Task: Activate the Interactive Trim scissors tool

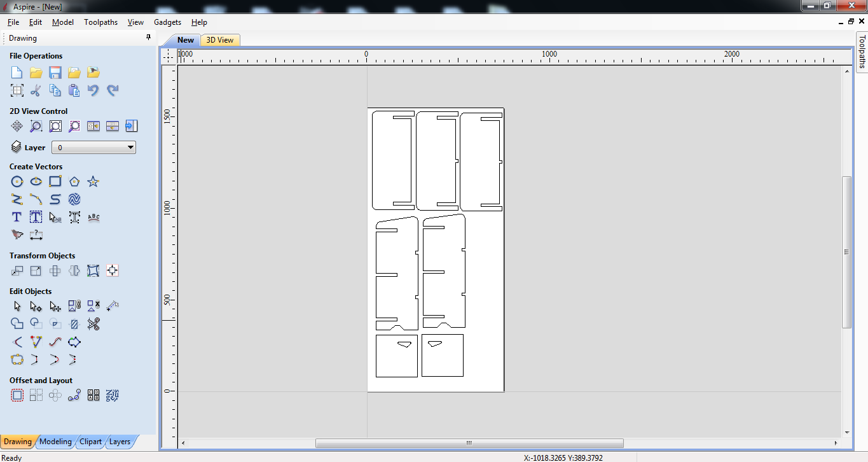Action: [x=93, y=324]
